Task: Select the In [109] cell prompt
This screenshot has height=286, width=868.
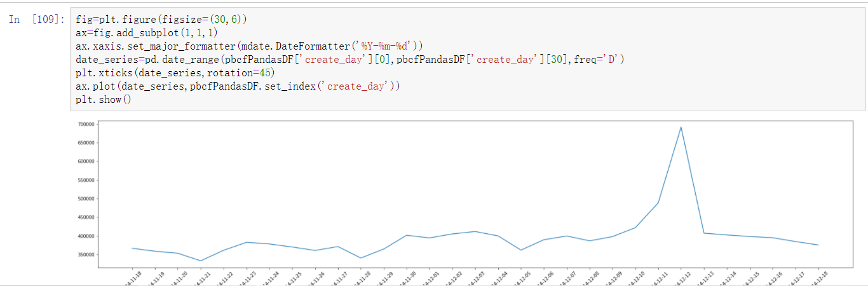Action: coord(36,20)
